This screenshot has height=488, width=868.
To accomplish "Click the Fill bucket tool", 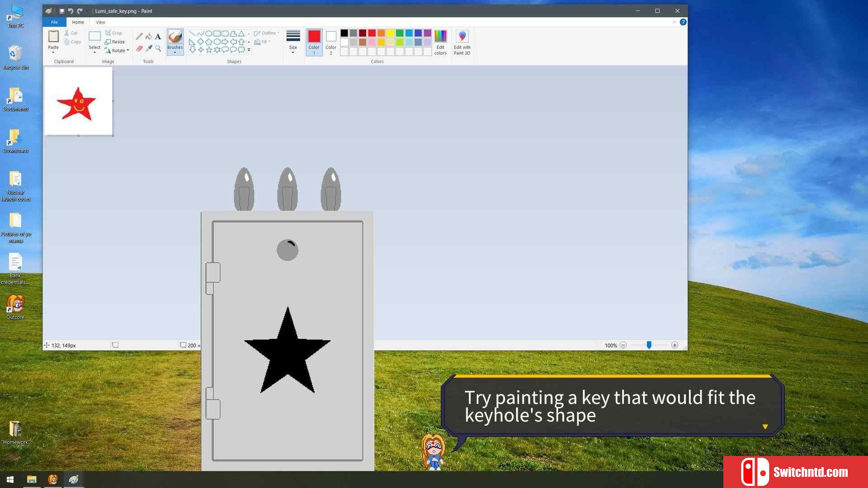I will click(x=148, y=36).
